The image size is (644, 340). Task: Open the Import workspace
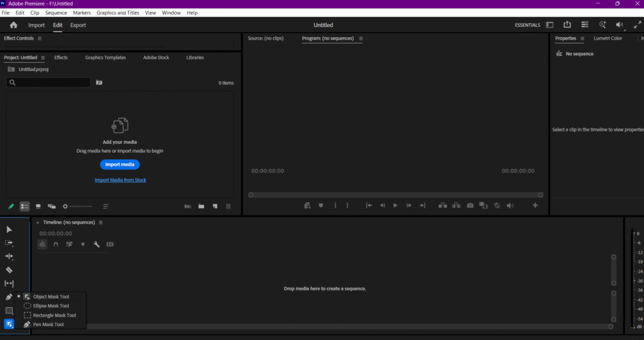click(x=36, y=25)
